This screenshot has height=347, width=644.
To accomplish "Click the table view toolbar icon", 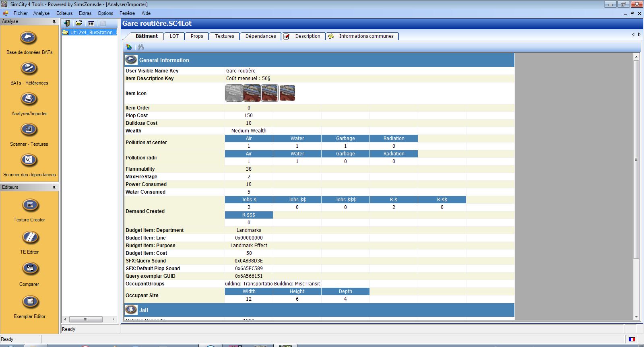I will [91, 23].
